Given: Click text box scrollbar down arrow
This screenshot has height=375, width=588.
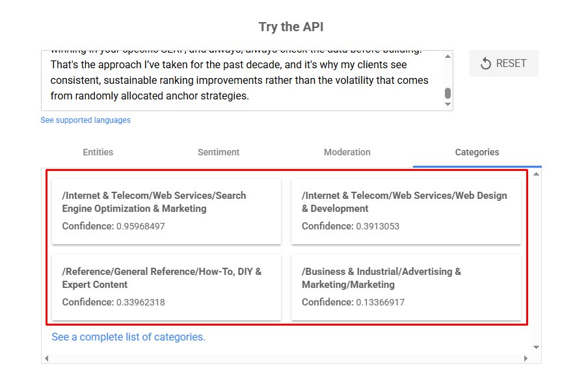Looking at the screenshot, I should 448,105.
